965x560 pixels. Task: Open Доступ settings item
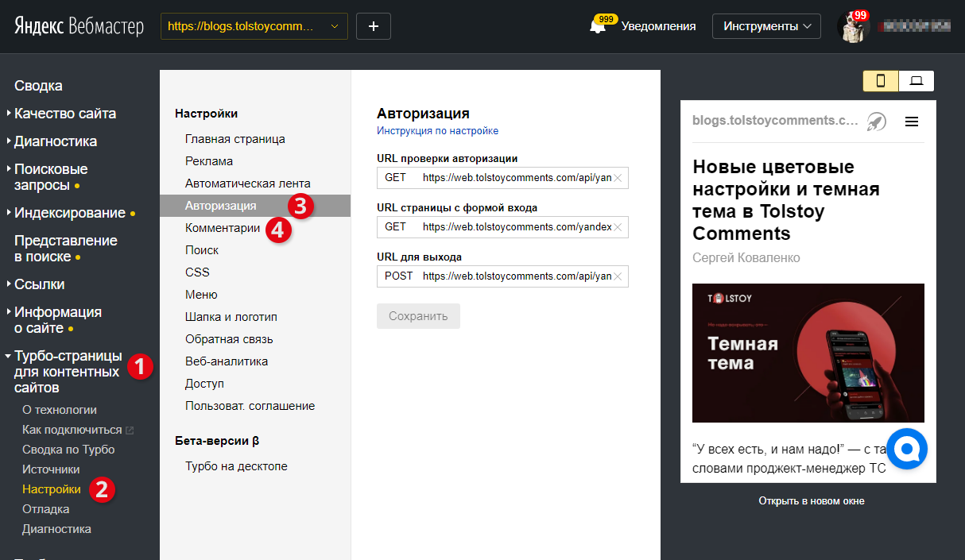(x=205, y=384)
